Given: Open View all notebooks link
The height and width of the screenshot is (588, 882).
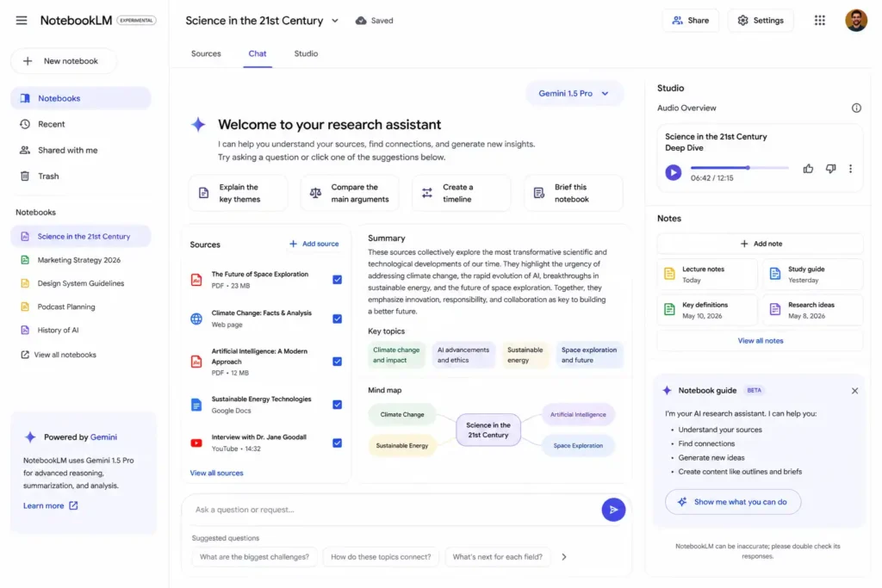Looking at the screenshot, I should tap(59, 355).
